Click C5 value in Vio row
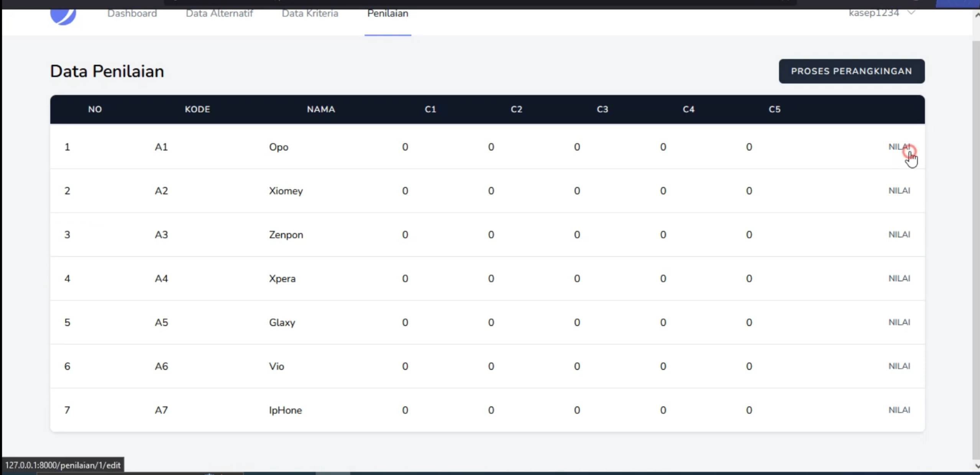The height and width of the screenshot is (475, 980). tap(749, 366)
